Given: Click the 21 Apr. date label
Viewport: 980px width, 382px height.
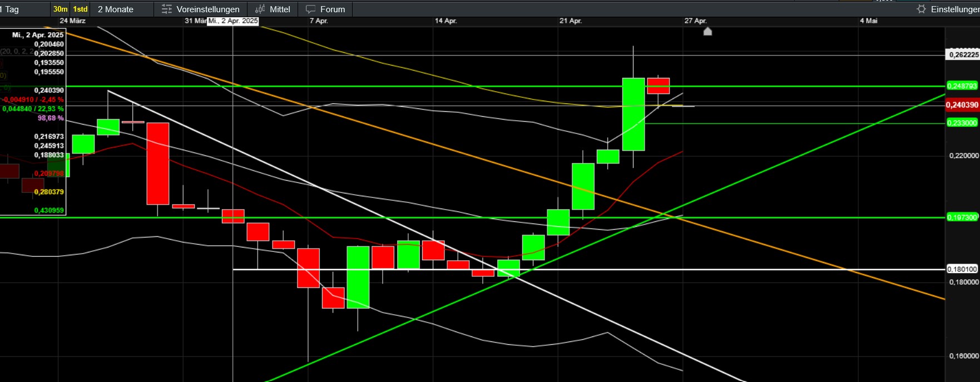Looking at the screenshot, I should [x=571, y=21].
